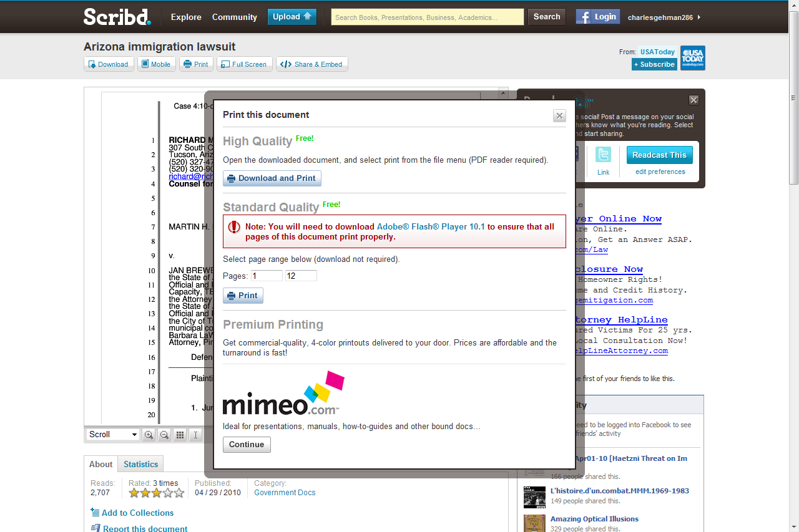Open the USAToday publisher link
The width and height of the screenshot is (799, 532).
(657, 52)
